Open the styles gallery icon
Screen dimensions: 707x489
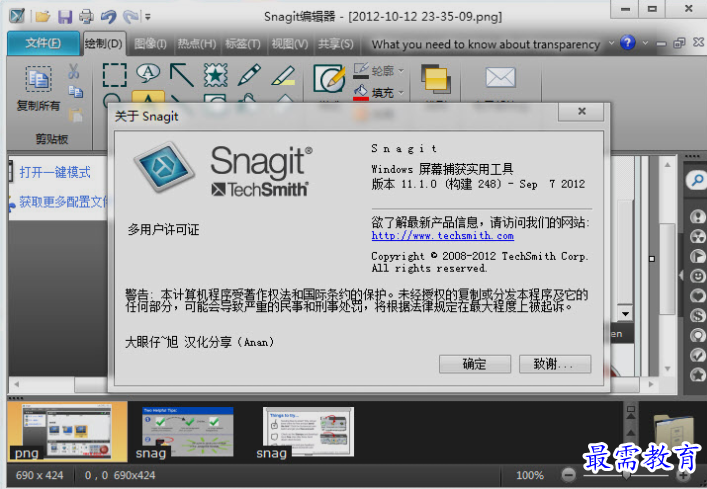tap(330, 78)
